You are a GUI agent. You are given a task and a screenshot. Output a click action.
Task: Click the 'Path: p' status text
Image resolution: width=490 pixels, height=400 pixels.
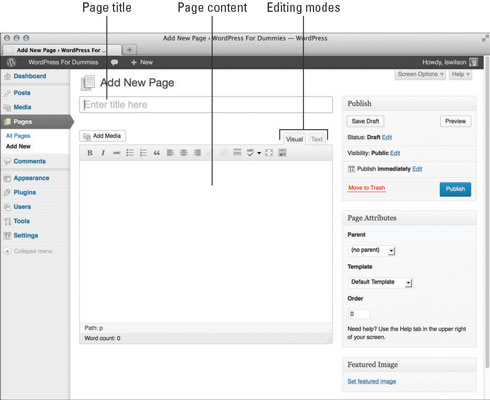point(94,328)
